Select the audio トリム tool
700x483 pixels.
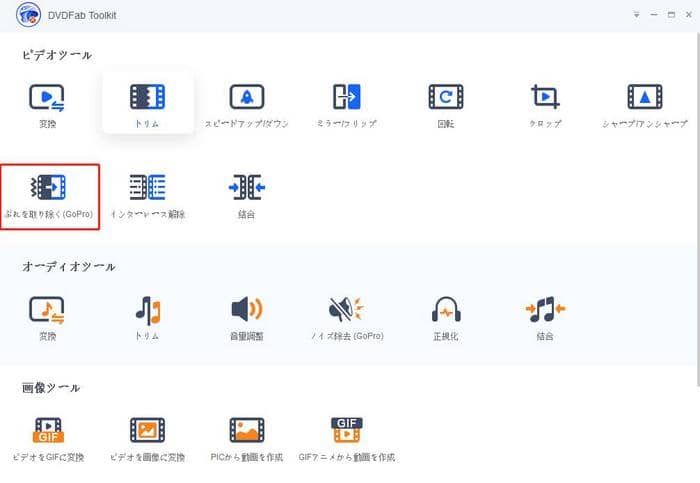click(147, 311)
